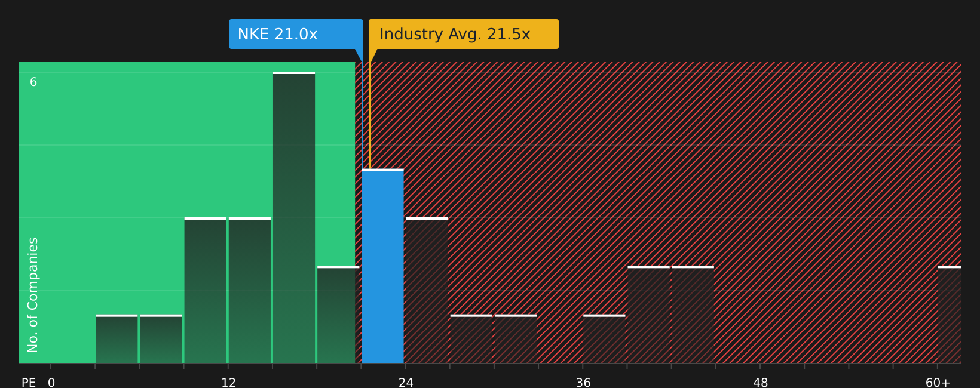Viewport: 980px width, 388px height.
Task: Click the bar starting at PE 24
Action: [x=427, y=291]
